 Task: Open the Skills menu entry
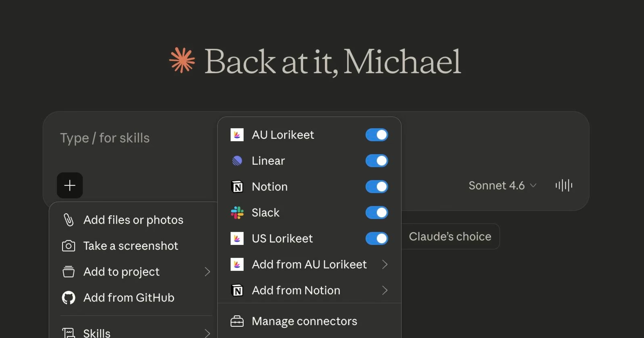tap(97, 333)
